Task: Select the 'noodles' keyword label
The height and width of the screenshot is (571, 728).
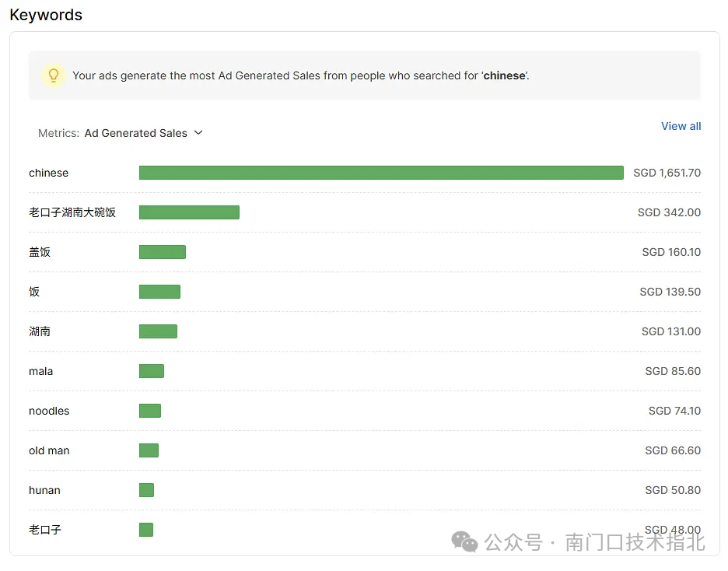Action: tap(49, 411)
